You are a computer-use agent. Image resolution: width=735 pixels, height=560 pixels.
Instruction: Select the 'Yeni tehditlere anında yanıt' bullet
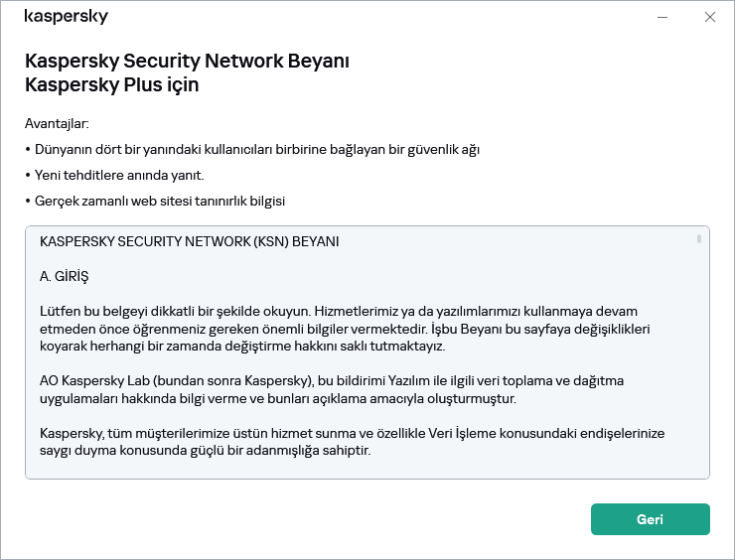tap(117, 175)
